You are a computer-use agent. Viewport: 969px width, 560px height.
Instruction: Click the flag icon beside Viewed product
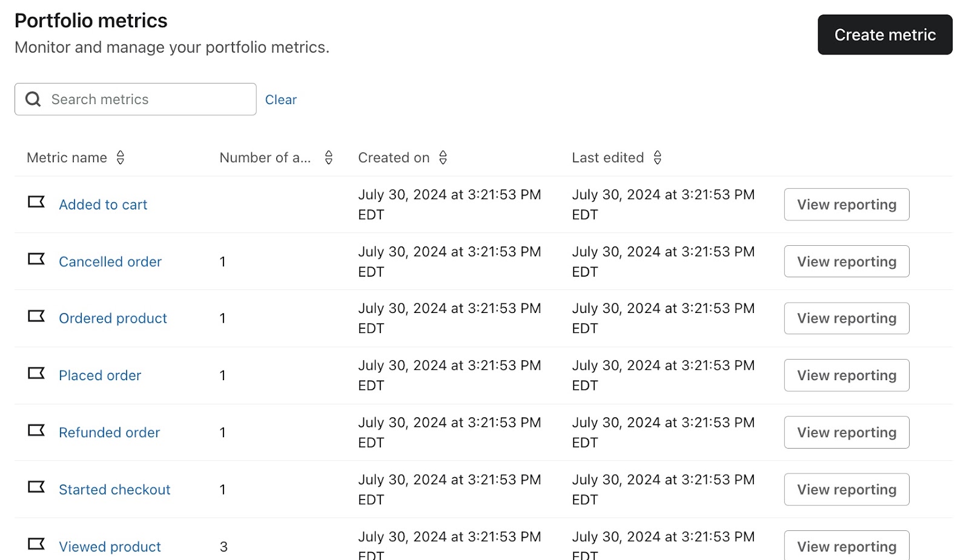tap(36, 544)
